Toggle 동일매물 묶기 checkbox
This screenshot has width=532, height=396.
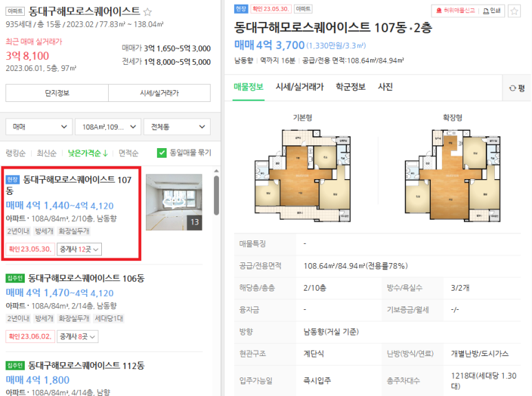(162, 153)
